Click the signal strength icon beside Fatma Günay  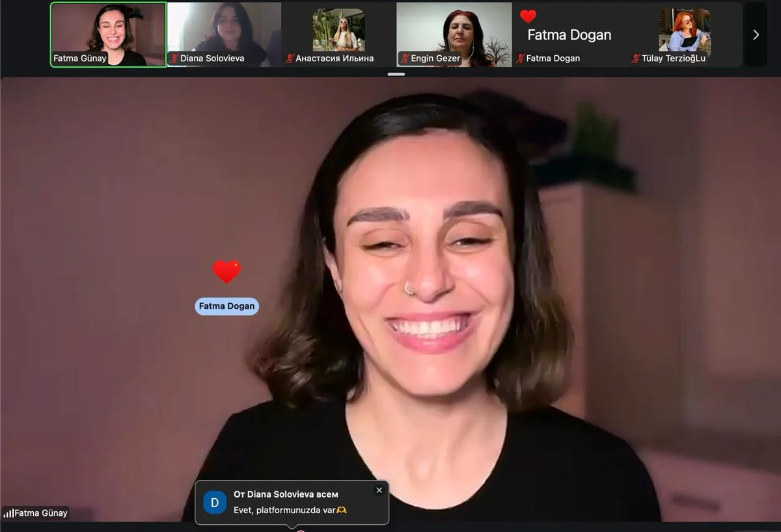(x=8, y=513)
